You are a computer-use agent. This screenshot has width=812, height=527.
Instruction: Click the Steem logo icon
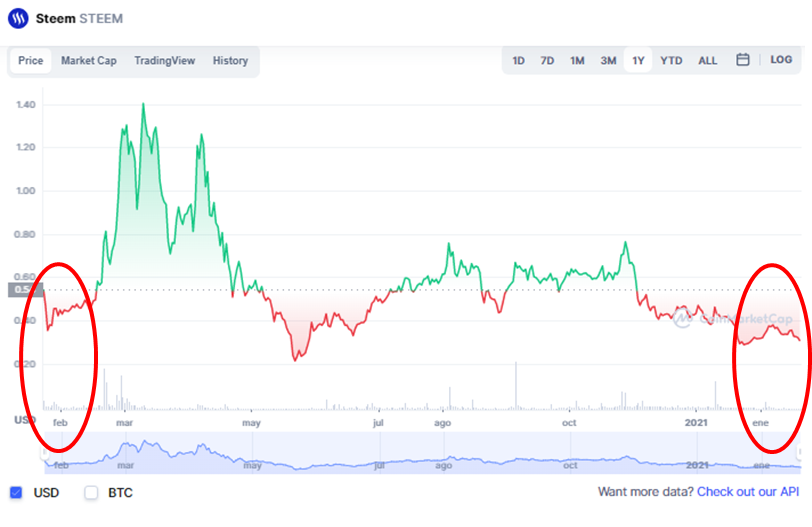[18, 19]
